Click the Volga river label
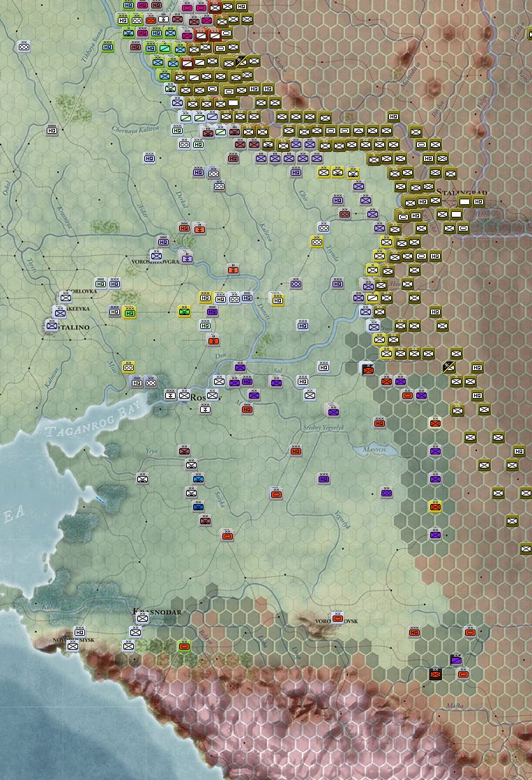The height and width of the screenshot is (780, 532). point(481,102)
